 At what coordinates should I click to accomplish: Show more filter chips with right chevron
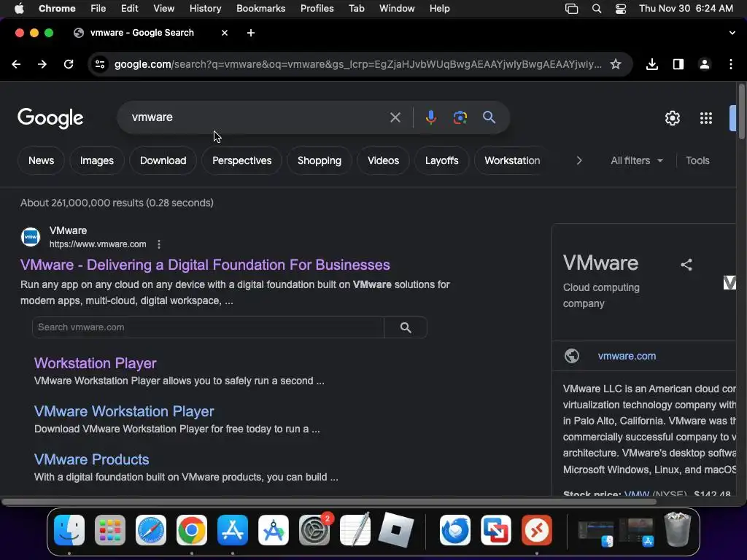tap(579, 160)
